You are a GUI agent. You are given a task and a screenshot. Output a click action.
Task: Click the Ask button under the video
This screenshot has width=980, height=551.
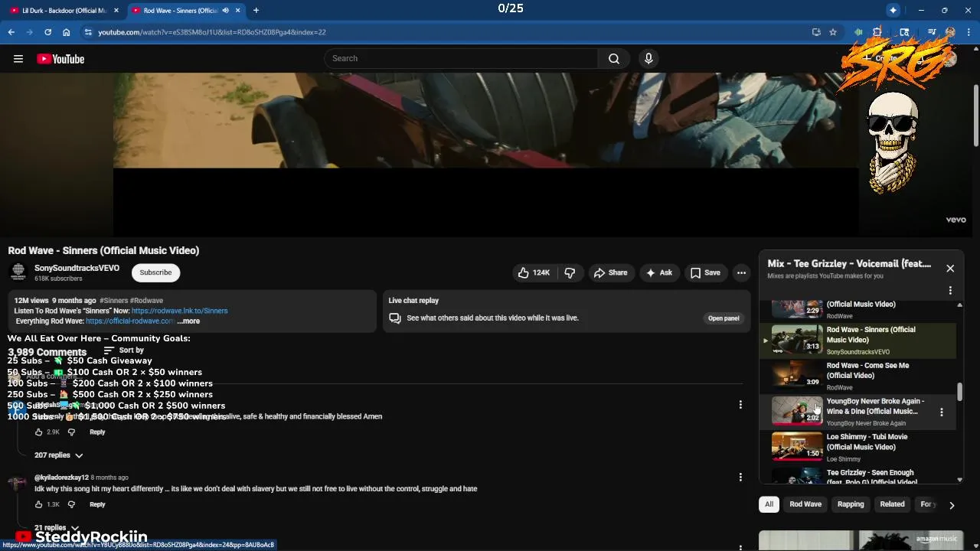point(658,272)
